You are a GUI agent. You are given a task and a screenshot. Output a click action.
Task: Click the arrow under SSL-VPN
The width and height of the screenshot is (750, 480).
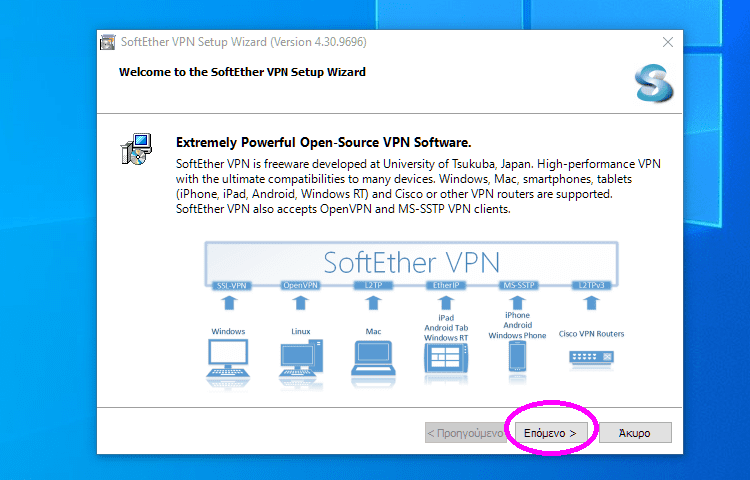coord(229,303)
